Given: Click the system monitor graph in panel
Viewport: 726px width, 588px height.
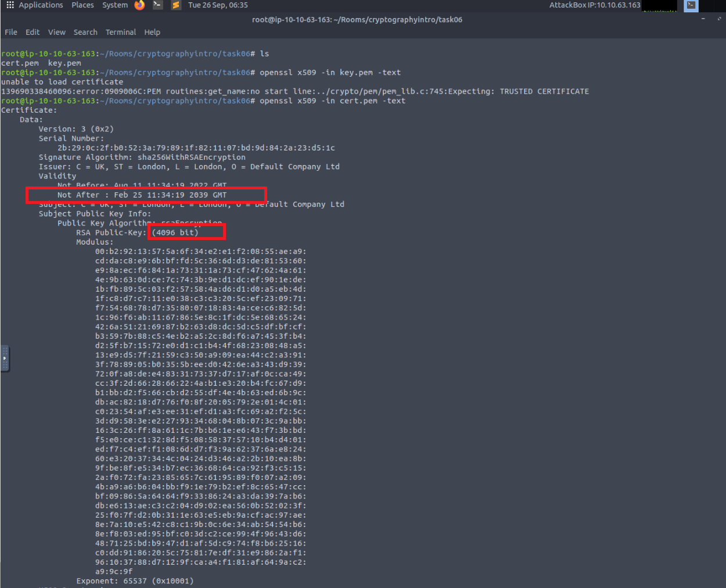Looking at the screenshot, I should 659,6.
